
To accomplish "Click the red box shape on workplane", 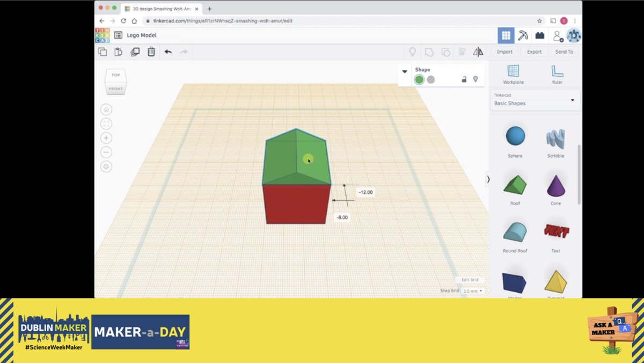I will coord(297,205).
